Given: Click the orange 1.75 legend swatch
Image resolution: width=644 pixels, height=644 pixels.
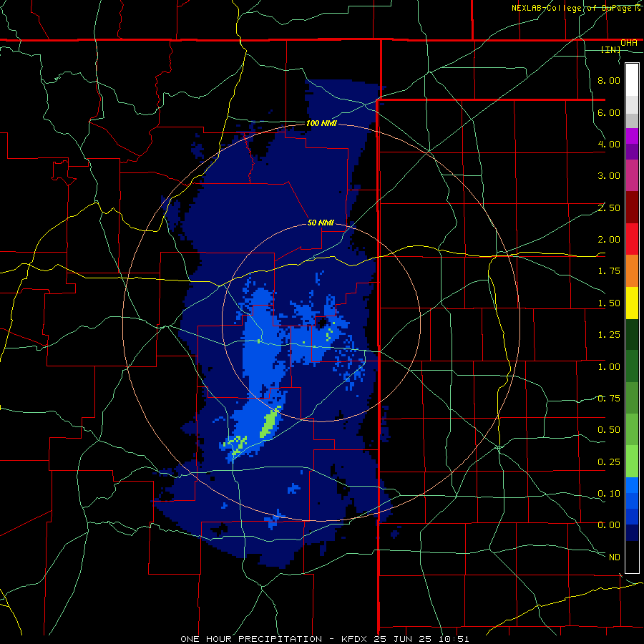Looking at the screenshot, I should (632, 271).
